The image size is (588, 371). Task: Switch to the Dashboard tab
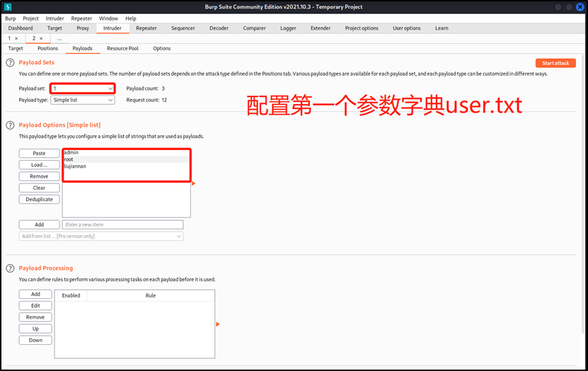[21, 28]
